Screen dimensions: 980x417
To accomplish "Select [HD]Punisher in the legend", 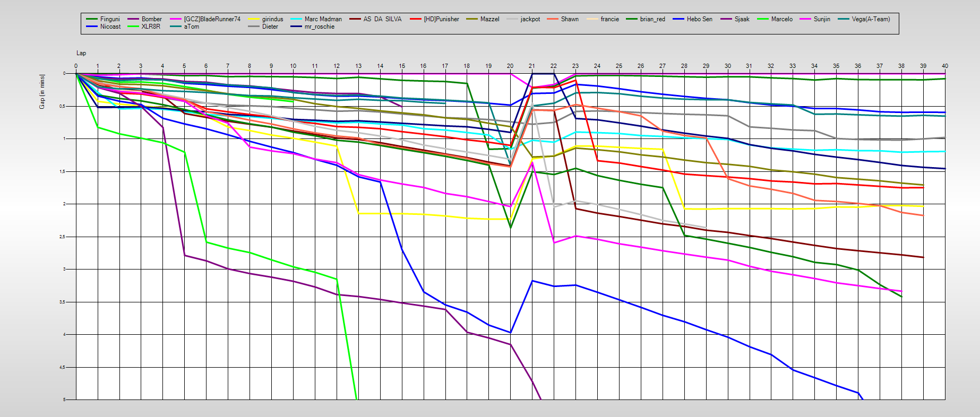I will coord(441,19).
